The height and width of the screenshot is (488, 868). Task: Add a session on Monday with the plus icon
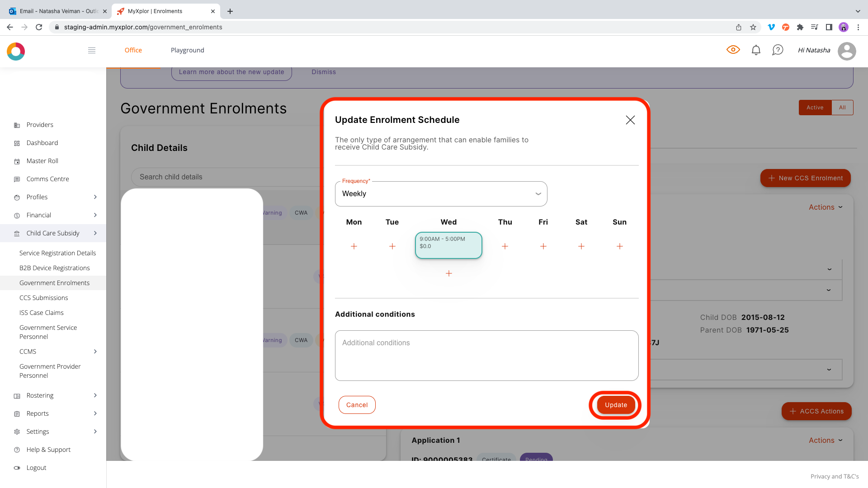pyautogui.click(x=354, y=246)
